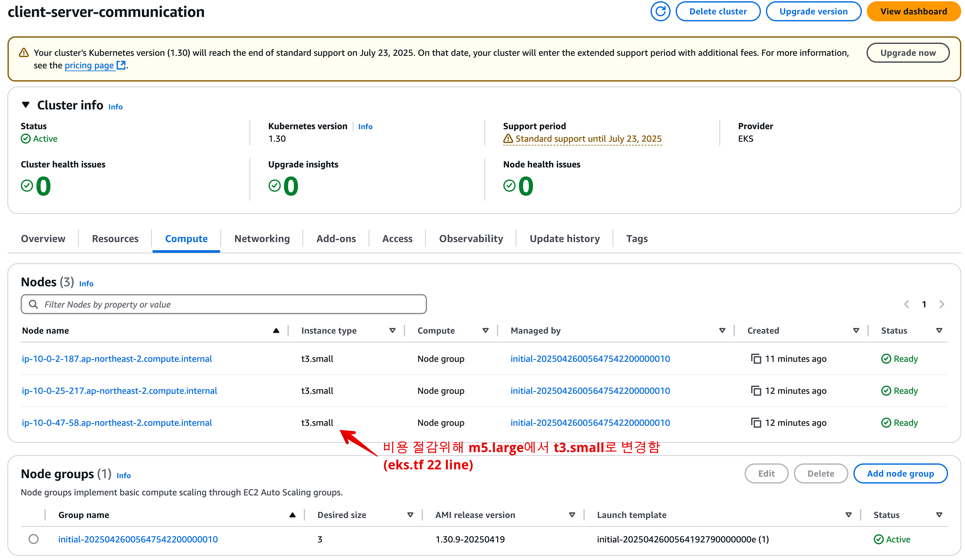The image size is (965, 560).
Task: Click the warning icon in the support banner
Action: coord(24,53)
